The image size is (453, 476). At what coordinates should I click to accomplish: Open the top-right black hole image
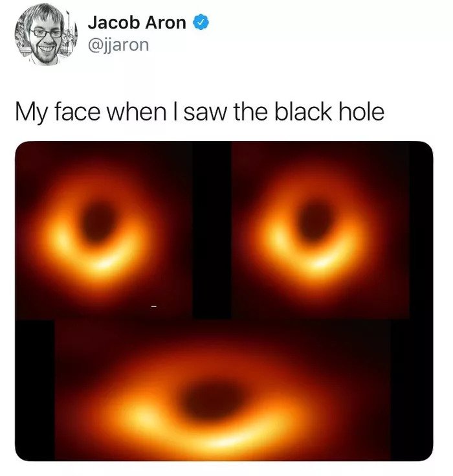click(x=320, y=230)
